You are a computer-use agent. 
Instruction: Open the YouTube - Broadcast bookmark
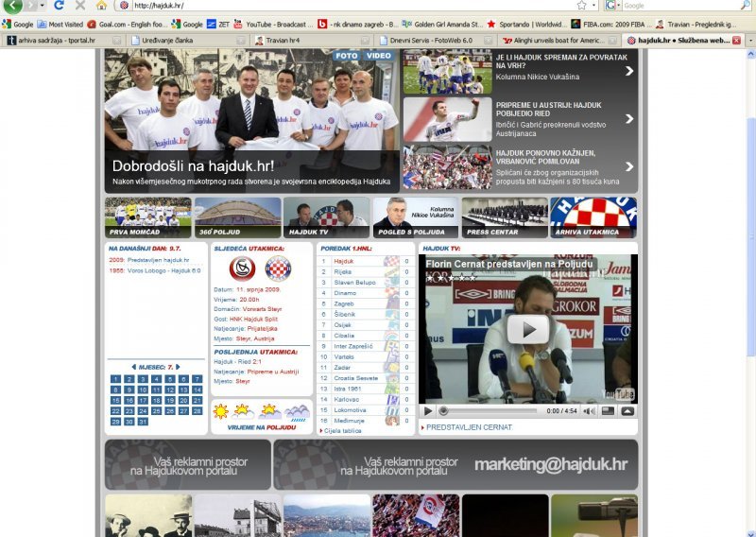[x=273, y=25]
